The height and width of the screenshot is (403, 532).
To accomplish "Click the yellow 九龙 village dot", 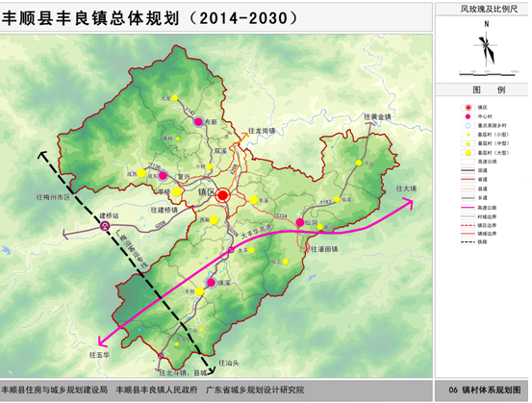I will [x=175, y=98].
